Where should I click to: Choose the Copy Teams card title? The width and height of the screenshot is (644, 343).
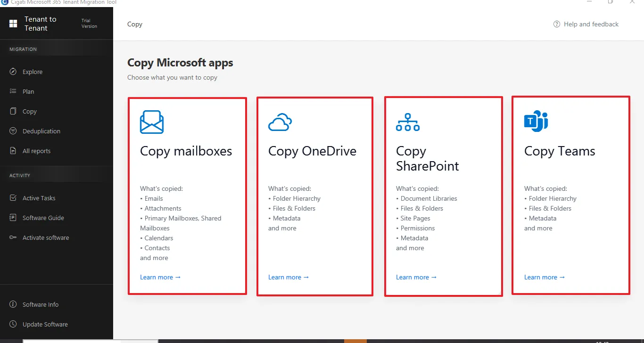pos(560,151)
